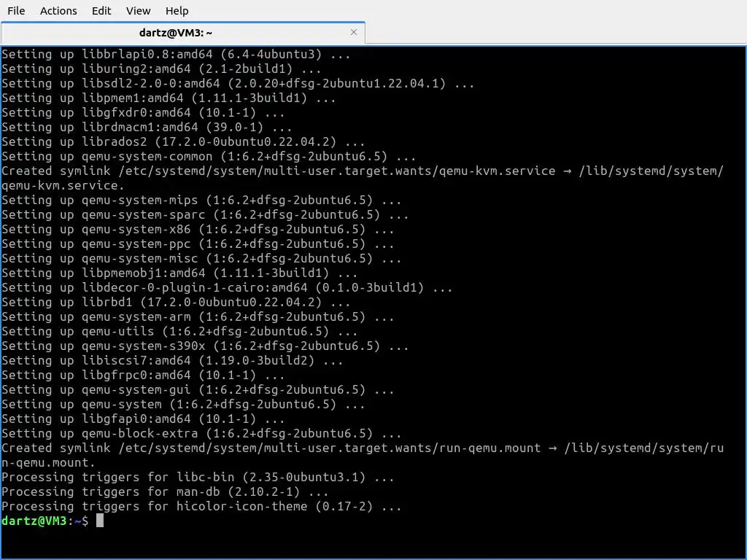747x560 pixels.
Task: Click line 'Setting up libbrlapi0.8:amd64'
Action: tap(176, 54)
